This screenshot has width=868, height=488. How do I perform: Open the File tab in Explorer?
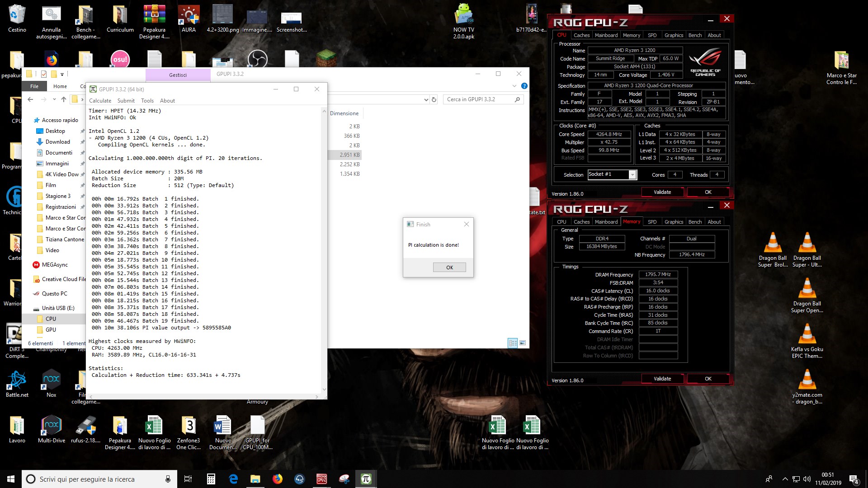click(34, 86)
